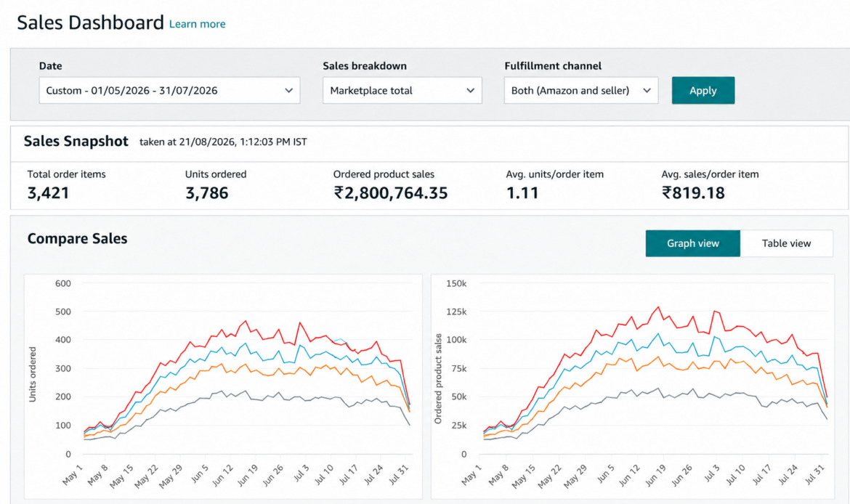This screenshot has height=504, width=850.
Task: Click the Ordered product sales chart plot area
Action: [x=655, y=368]
